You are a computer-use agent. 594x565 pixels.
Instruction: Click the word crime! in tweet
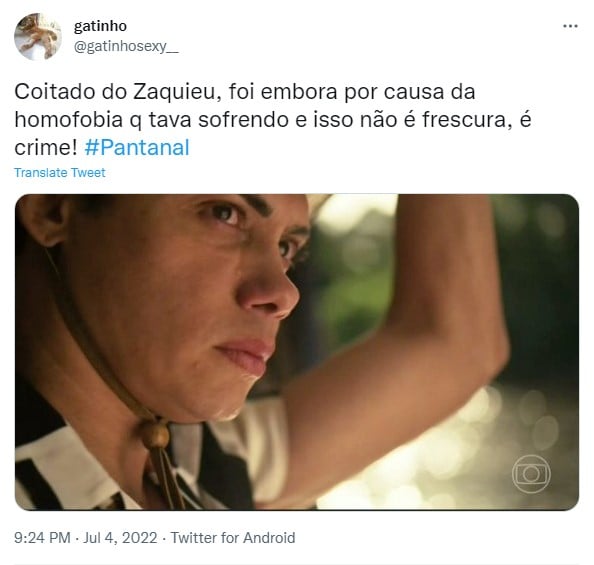[45, 148]
